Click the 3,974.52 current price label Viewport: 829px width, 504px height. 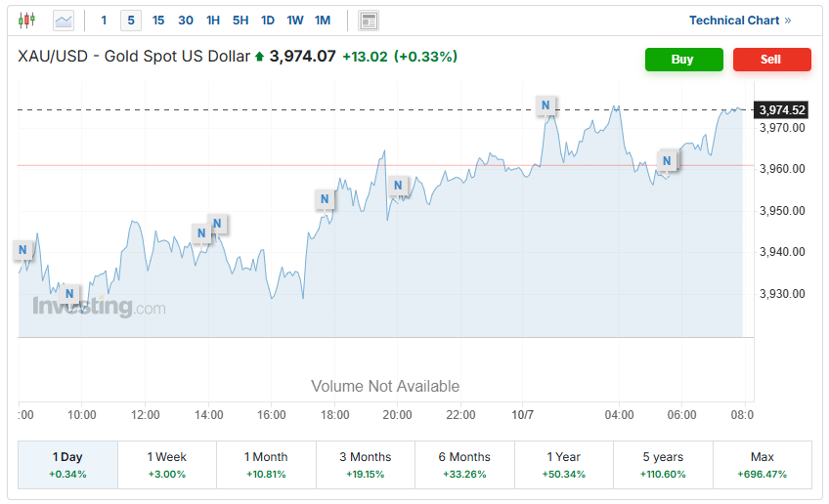tap(782, 109)
